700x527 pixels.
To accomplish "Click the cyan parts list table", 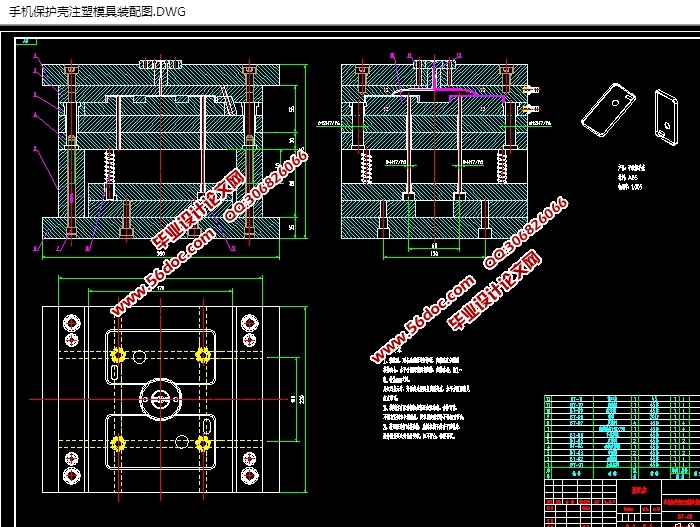I will coord(622,436).
